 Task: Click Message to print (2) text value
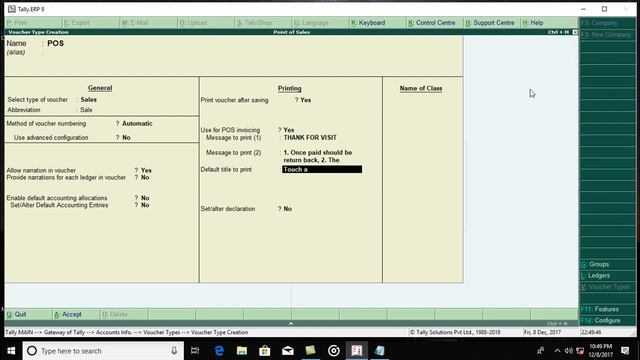tap(318, 156)
